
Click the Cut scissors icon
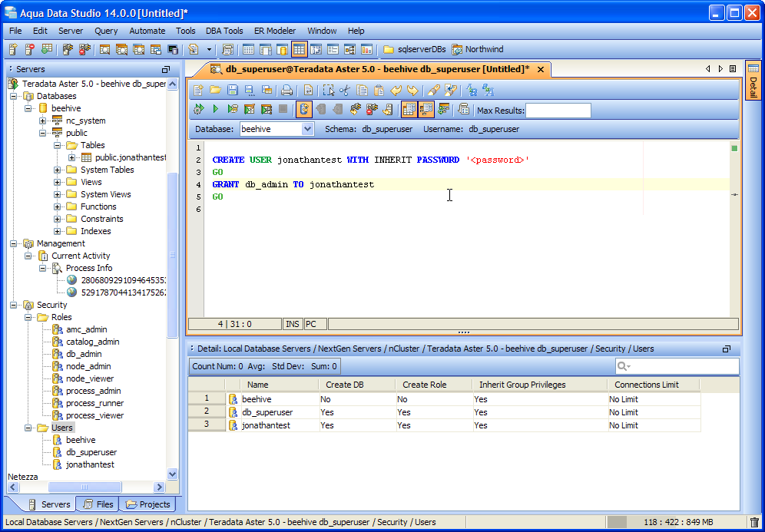[x=345, y=90]
